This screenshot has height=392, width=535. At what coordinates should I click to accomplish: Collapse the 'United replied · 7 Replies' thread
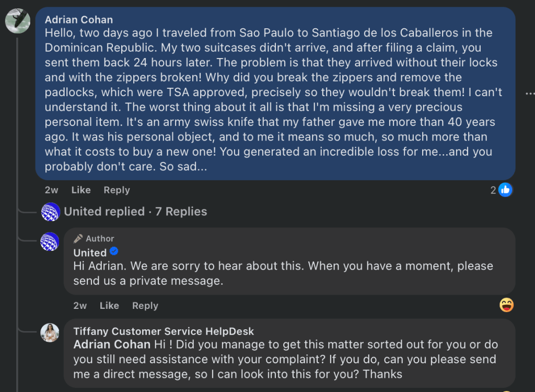click(135, 212)
